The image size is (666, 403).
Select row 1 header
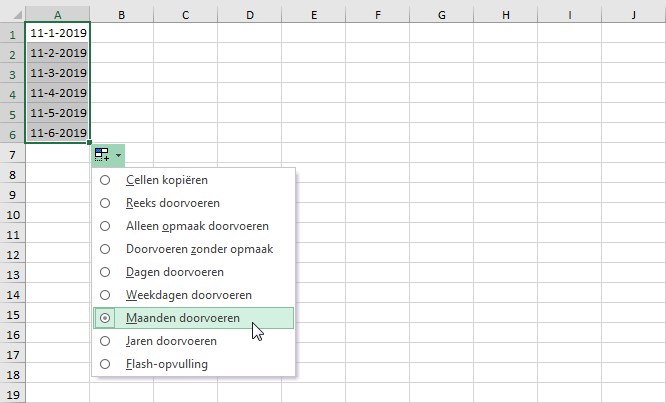tap(12, 33)
